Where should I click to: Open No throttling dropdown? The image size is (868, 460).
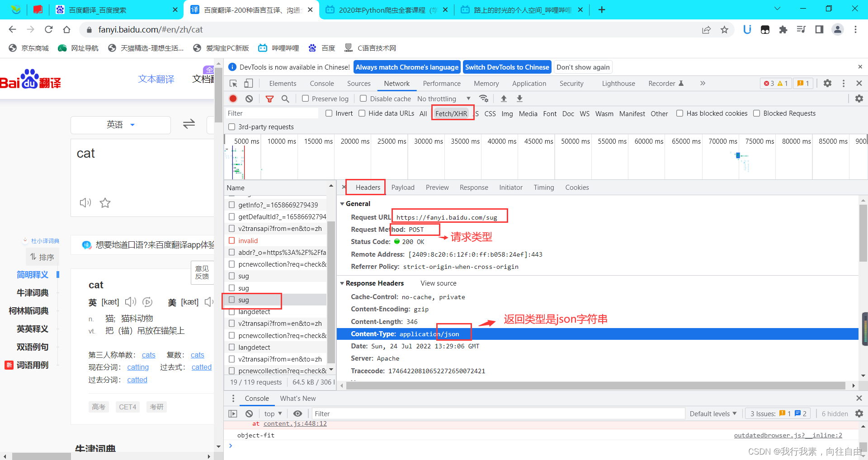(x=444, y=99)
